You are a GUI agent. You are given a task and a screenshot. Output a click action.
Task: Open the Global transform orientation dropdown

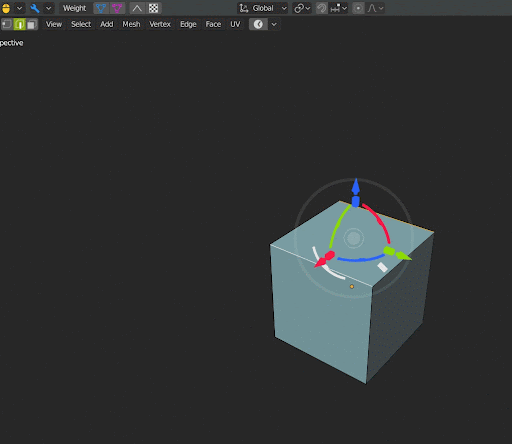coord(263,8)
